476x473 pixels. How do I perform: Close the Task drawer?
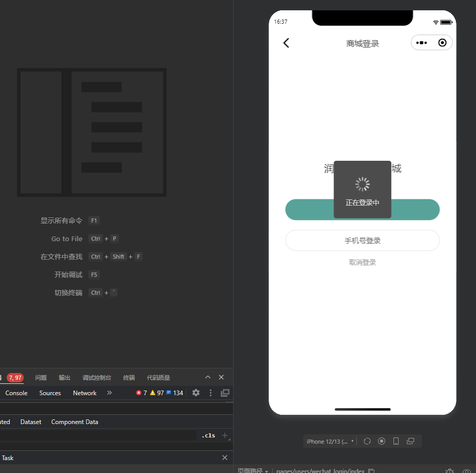pos(225,458)
